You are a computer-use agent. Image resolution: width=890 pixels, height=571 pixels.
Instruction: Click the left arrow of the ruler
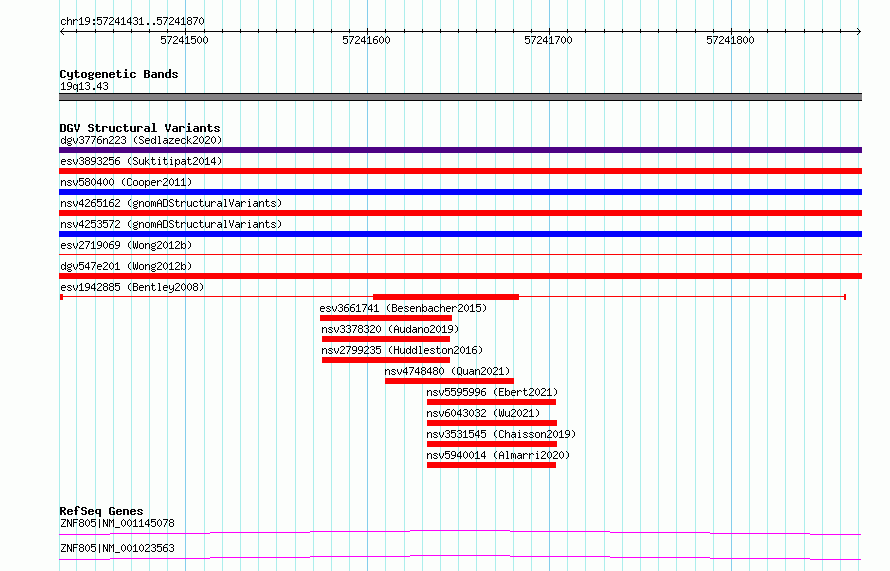coord(62,32)
